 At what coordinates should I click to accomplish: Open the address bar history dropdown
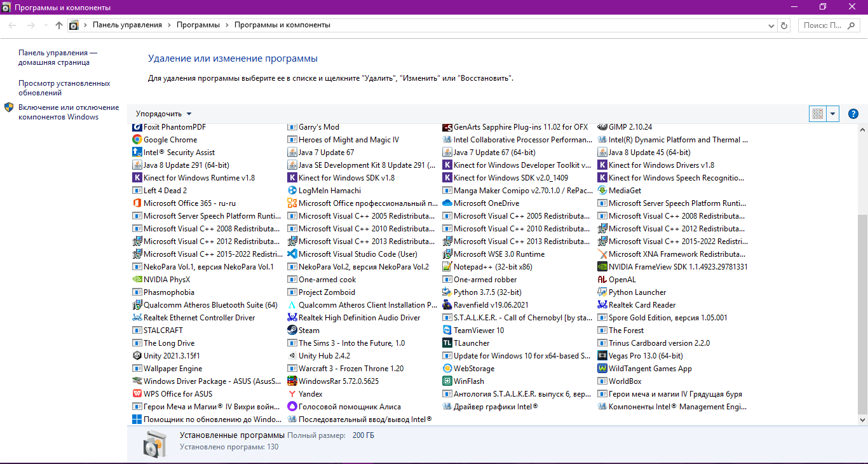(771, 25)
